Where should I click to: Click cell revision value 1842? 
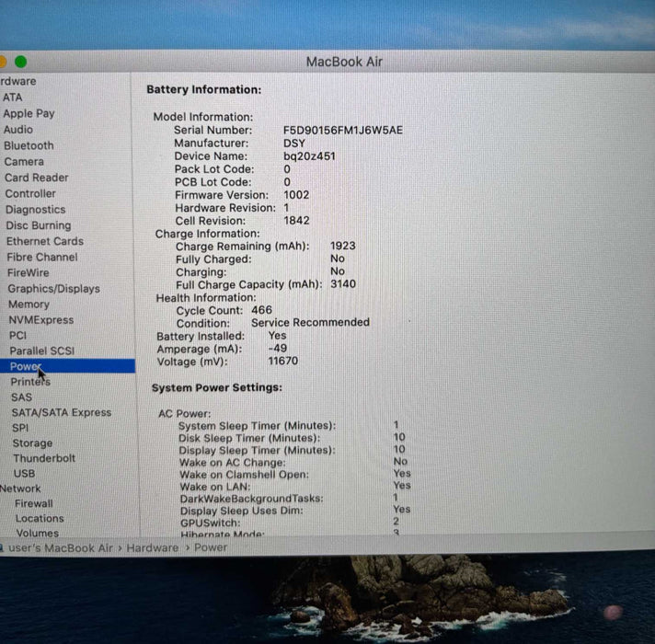pos(296,221)
